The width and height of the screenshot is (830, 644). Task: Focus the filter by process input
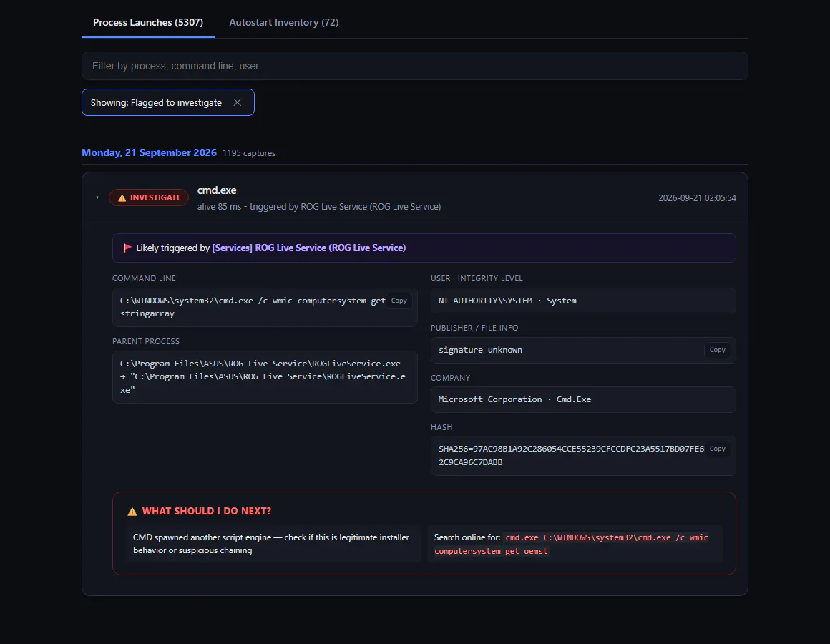click(x=414, y=66)
